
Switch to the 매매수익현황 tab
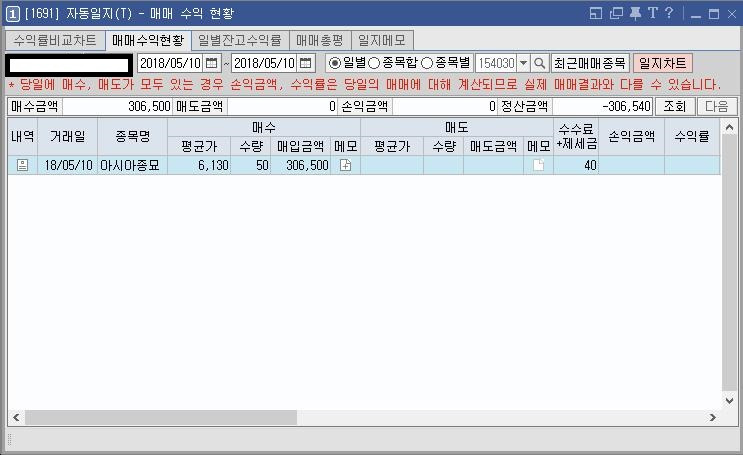[148, 41]
